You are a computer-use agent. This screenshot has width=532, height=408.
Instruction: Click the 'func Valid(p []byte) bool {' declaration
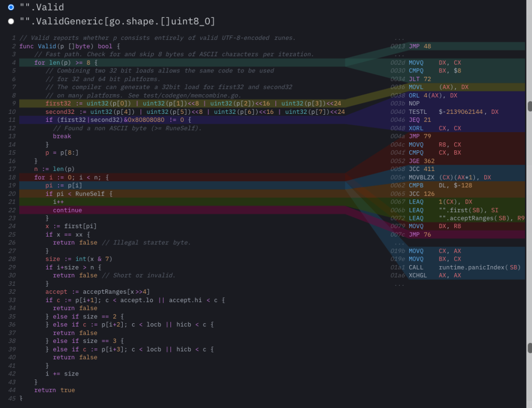pyautogui.click(x=69, y=46)
